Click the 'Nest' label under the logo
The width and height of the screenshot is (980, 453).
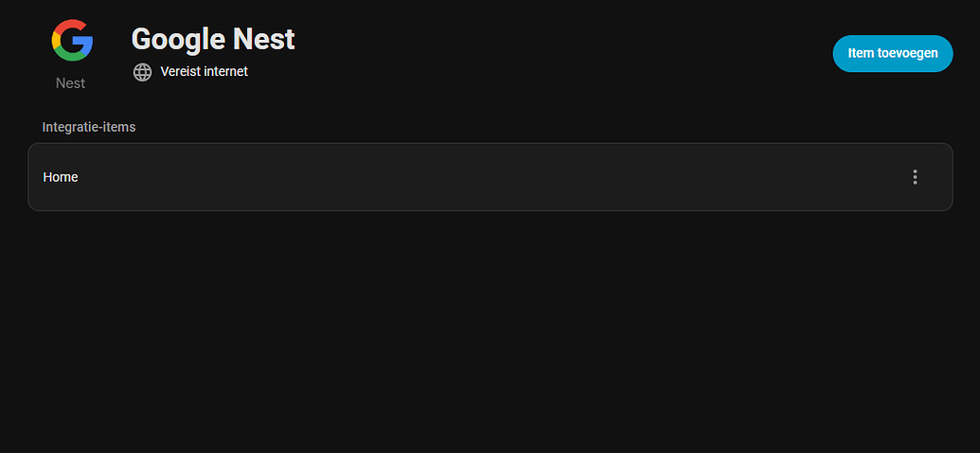[70, 83]
